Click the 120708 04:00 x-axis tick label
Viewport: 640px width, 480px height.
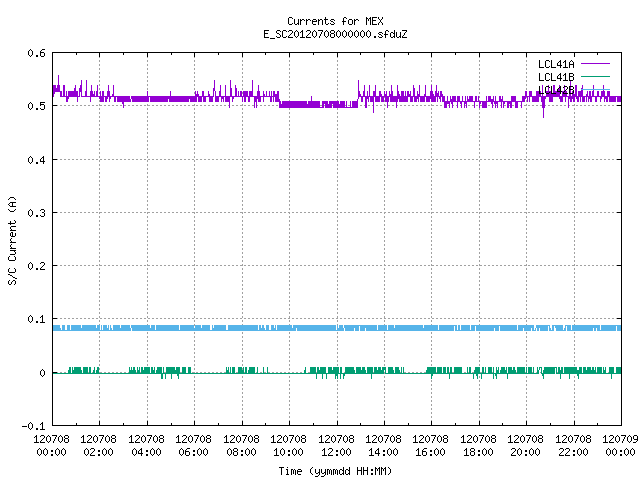pos(147,446)
